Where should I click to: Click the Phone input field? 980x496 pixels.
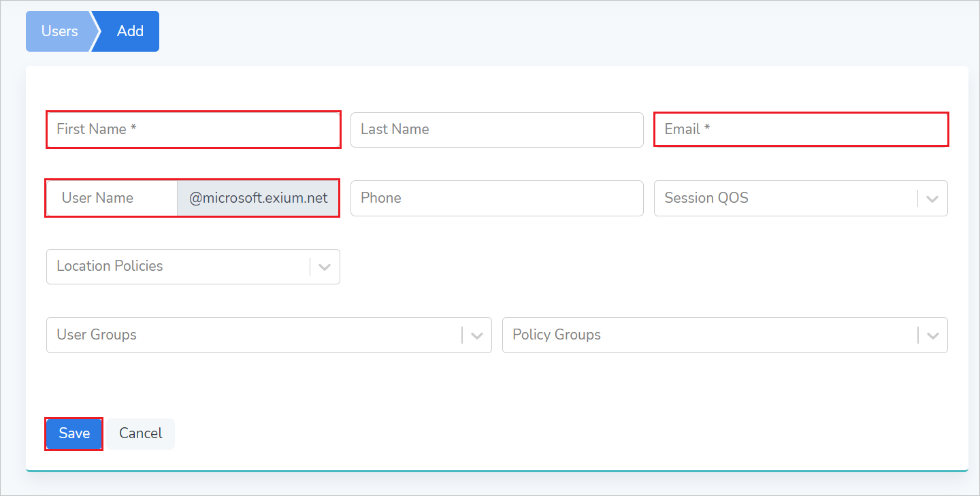pyautogui.click(x=496, y=198)
